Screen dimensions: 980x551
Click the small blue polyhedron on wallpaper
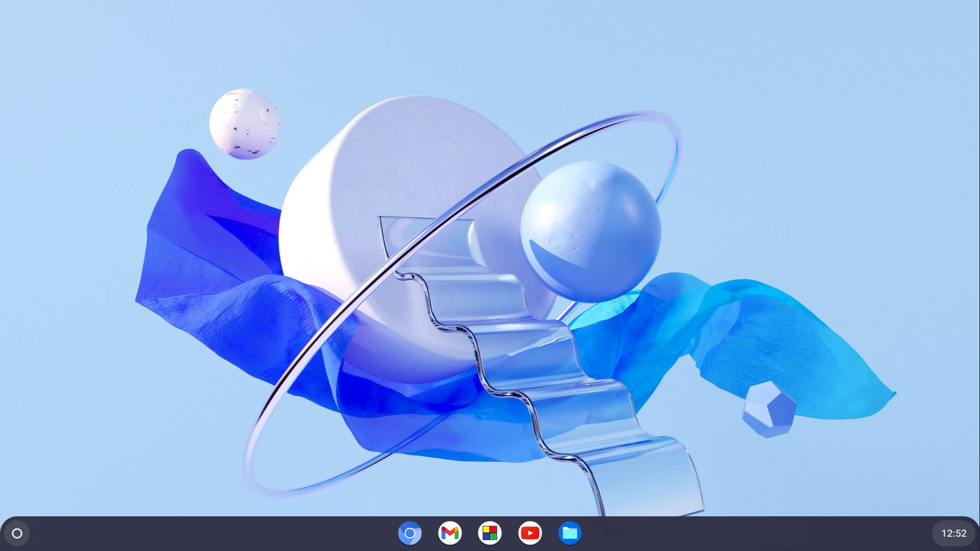769,409
